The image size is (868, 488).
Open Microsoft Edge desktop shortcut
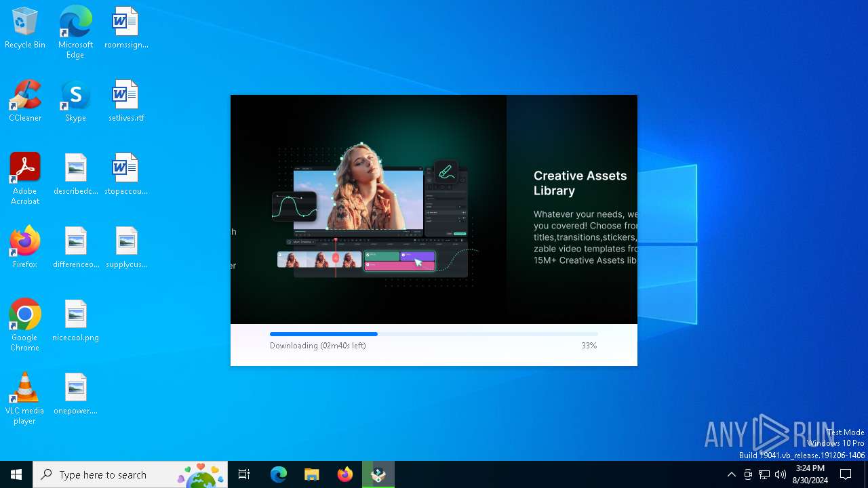pyautogui.click(x=75, y=32)
